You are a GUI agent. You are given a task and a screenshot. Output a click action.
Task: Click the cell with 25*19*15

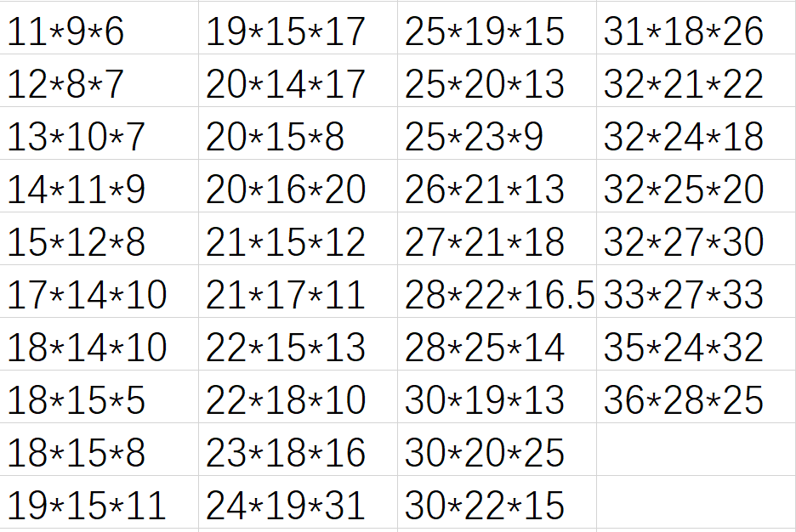tap(497, 28)
